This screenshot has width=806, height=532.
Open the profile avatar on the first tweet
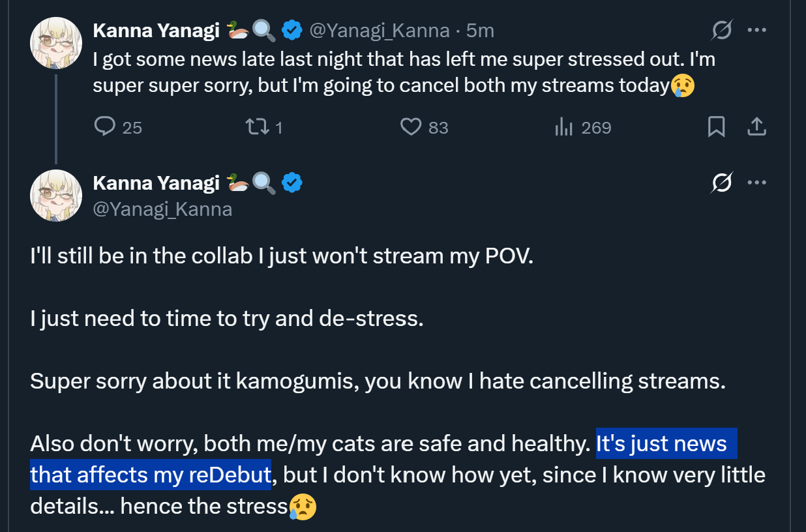(56, 42)
